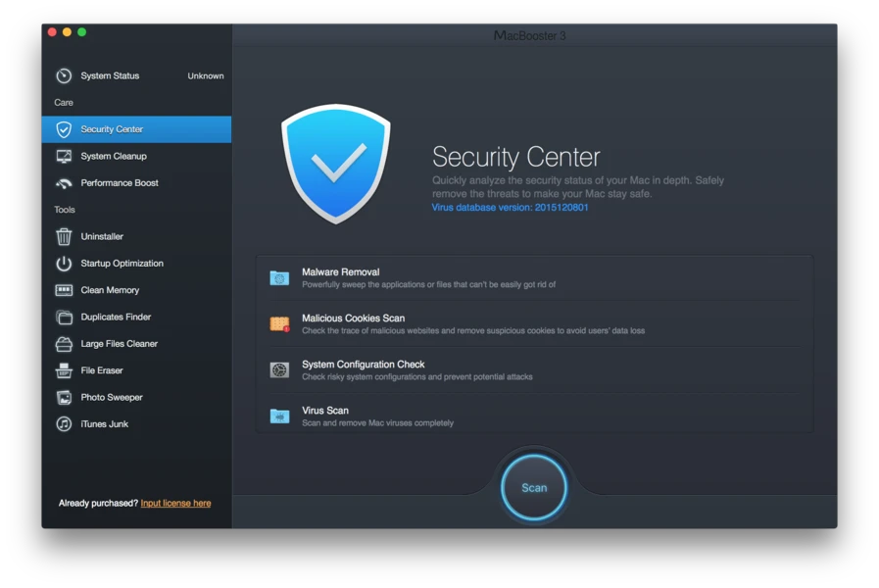Open the System Status item
Viewport: 879px width, 588px height.
coord(136,75)
